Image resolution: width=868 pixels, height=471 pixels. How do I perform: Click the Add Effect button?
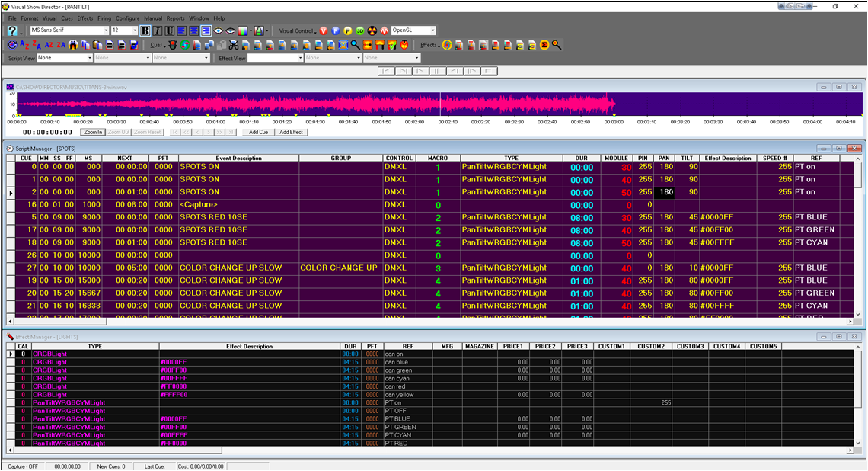coord(291,132)
